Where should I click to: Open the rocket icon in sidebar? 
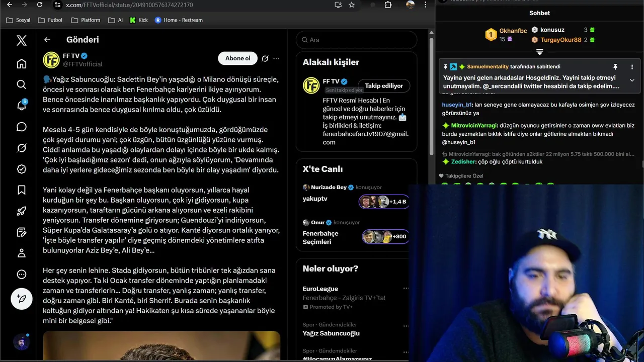[21, 211]
